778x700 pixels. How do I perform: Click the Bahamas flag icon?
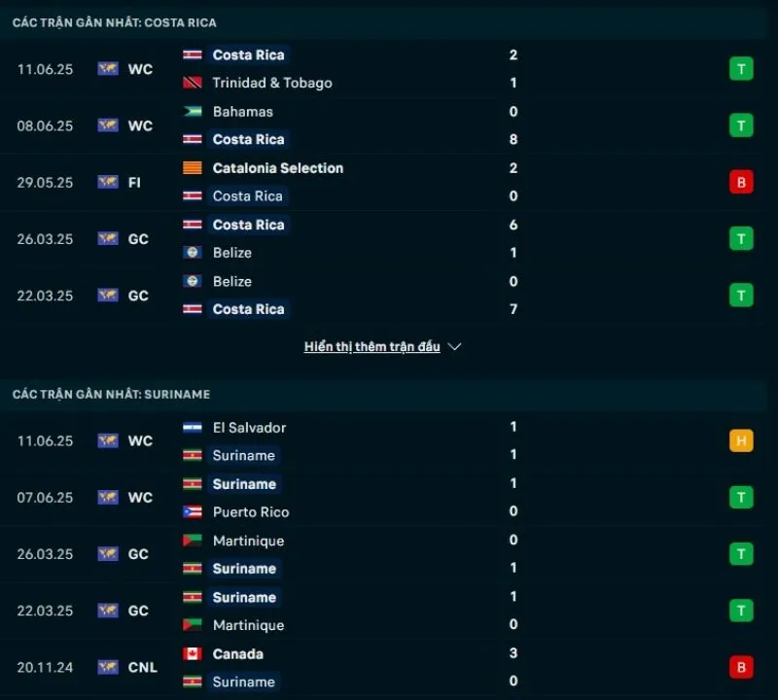point(193,112)
